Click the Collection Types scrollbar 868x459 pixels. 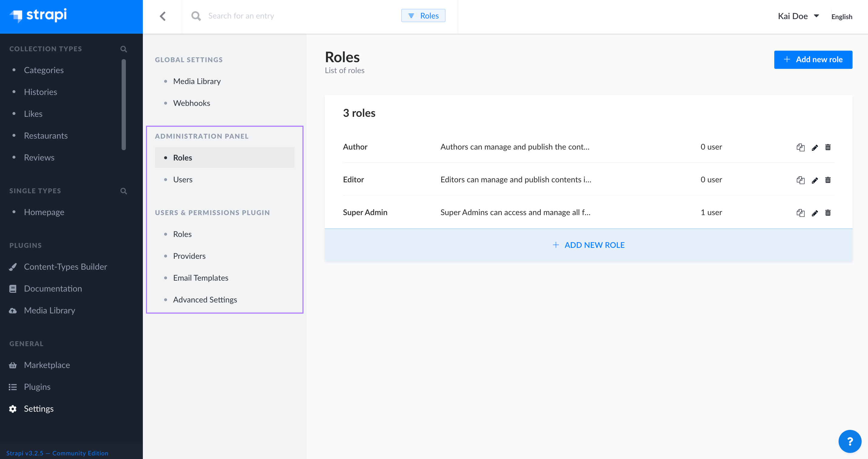123,104
